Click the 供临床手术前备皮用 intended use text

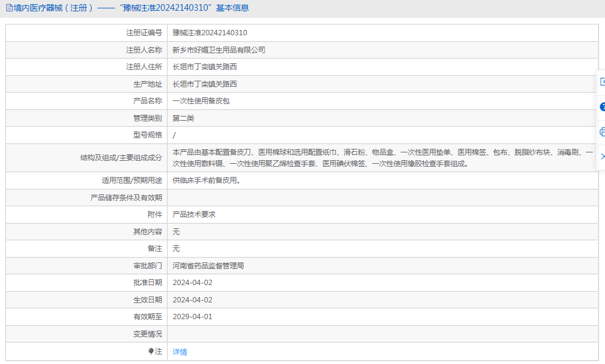(207, 181)
